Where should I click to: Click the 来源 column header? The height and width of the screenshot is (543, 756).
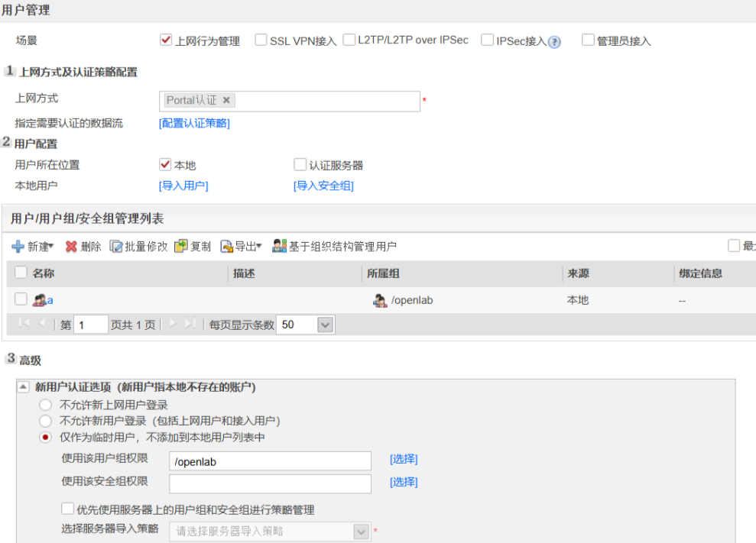click(x=578, y=273)
